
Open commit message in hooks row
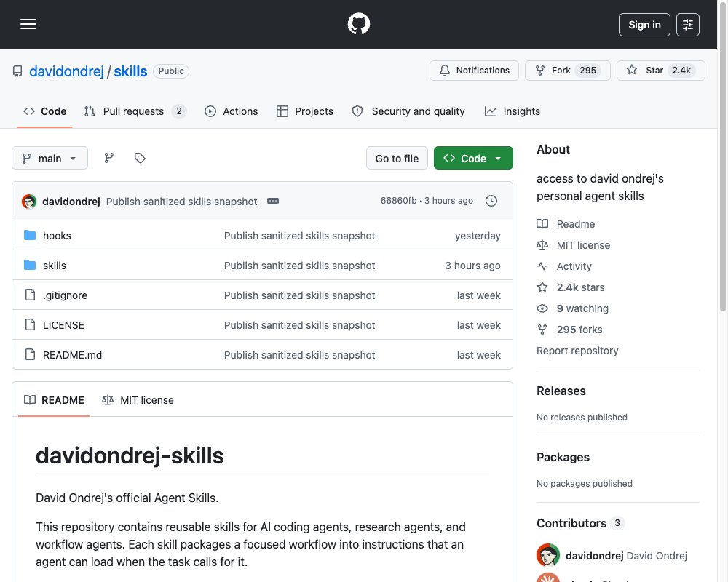click(x=299, y=236)
